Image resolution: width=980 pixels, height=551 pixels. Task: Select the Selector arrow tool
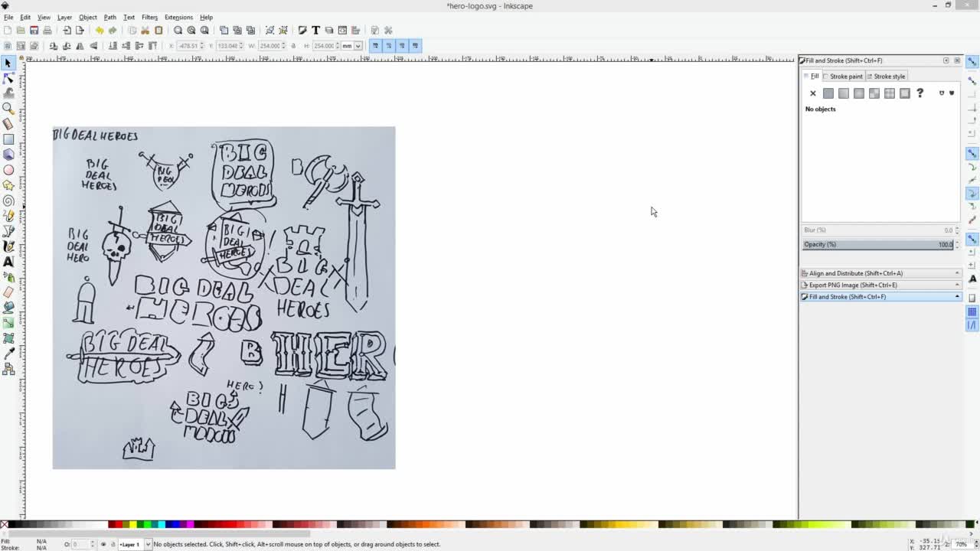(x=8, y=64)
